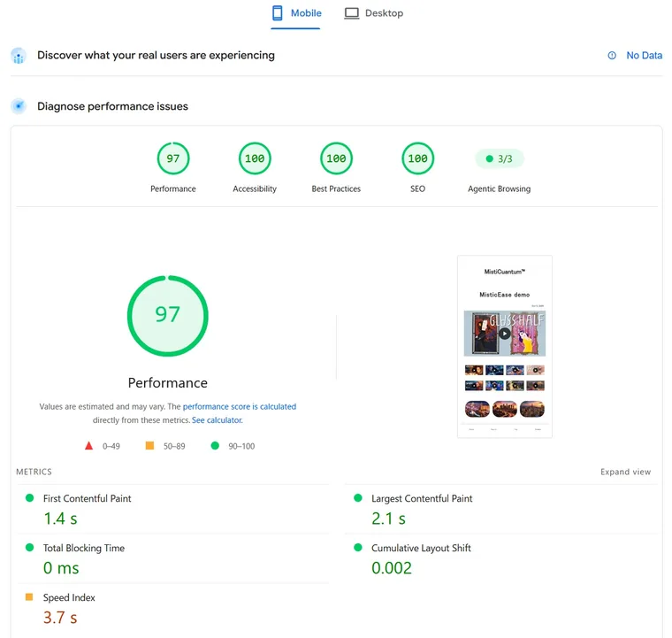
Task: Expand the Total Blocking Time metric
Action: click(x=173, y=558)
